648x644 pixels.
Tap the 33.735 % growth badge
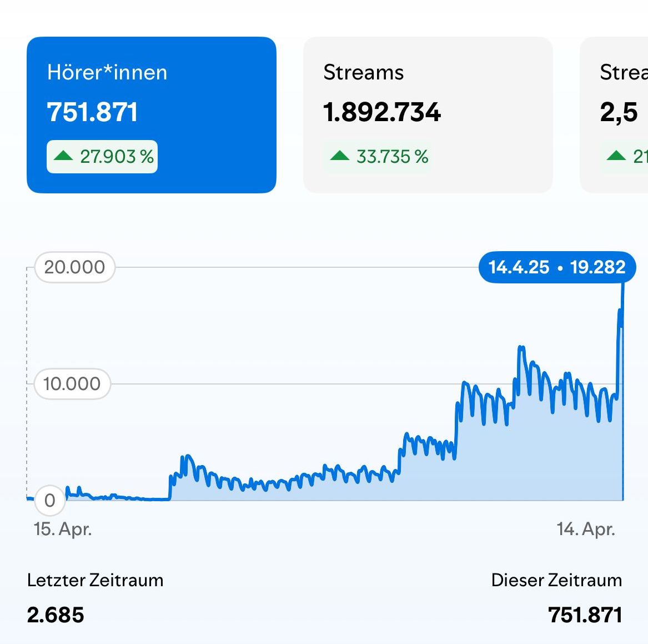pos(378,157)
